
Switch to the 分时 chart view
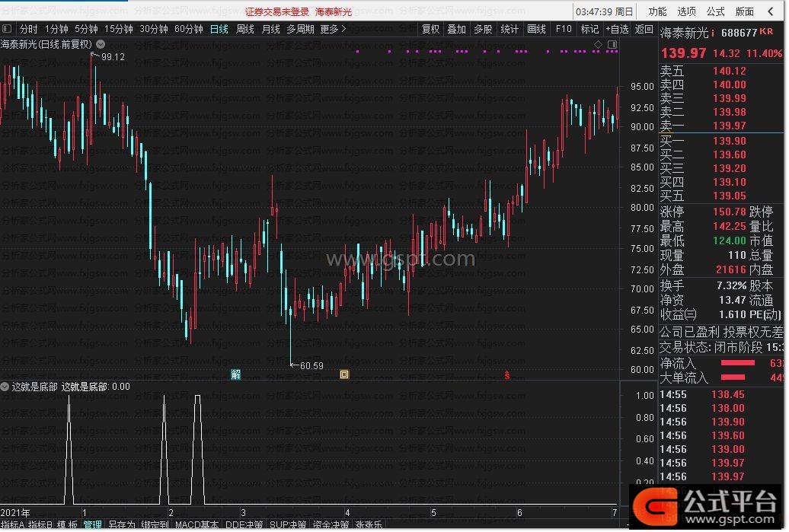(x=28, y=29)
